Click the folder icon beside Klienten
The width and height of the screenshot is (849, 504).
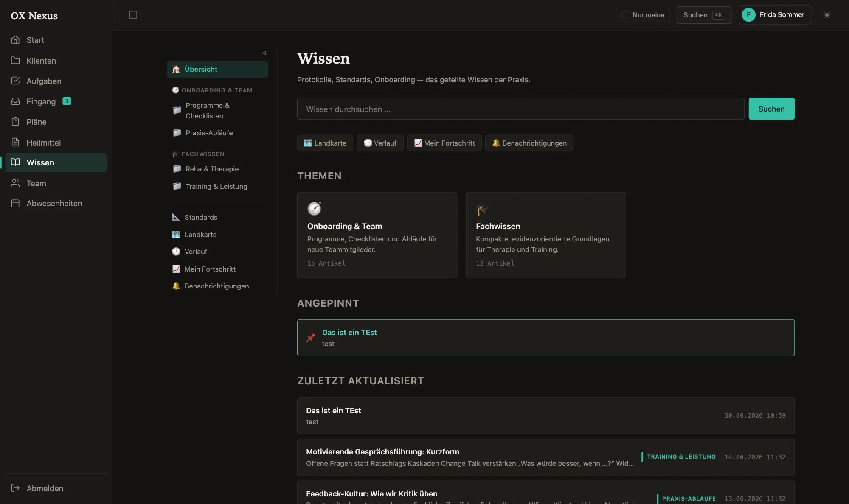[x=15, y=60]
